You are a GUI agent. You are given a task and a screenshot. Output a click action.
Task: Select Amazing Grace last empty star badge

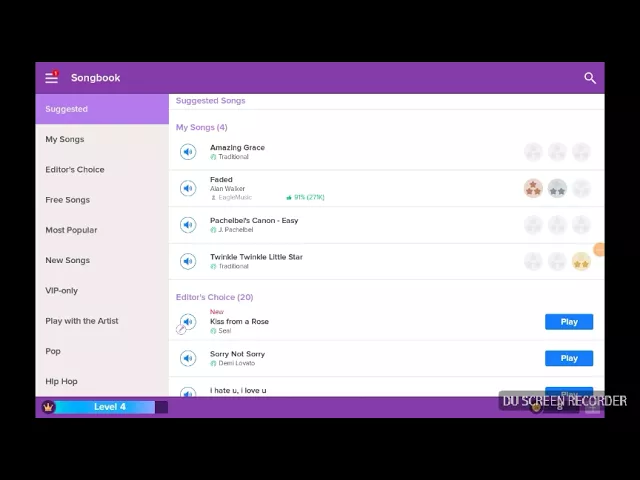581,152
